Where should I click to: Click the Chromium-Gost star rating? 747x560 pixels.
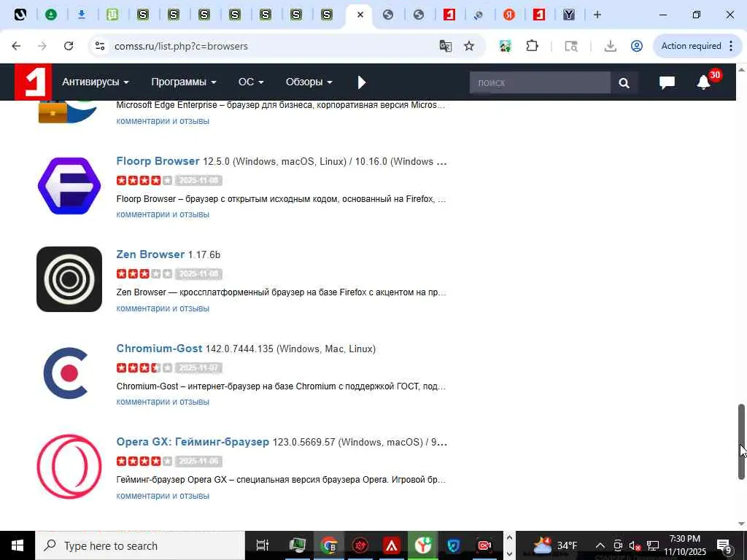144,367
